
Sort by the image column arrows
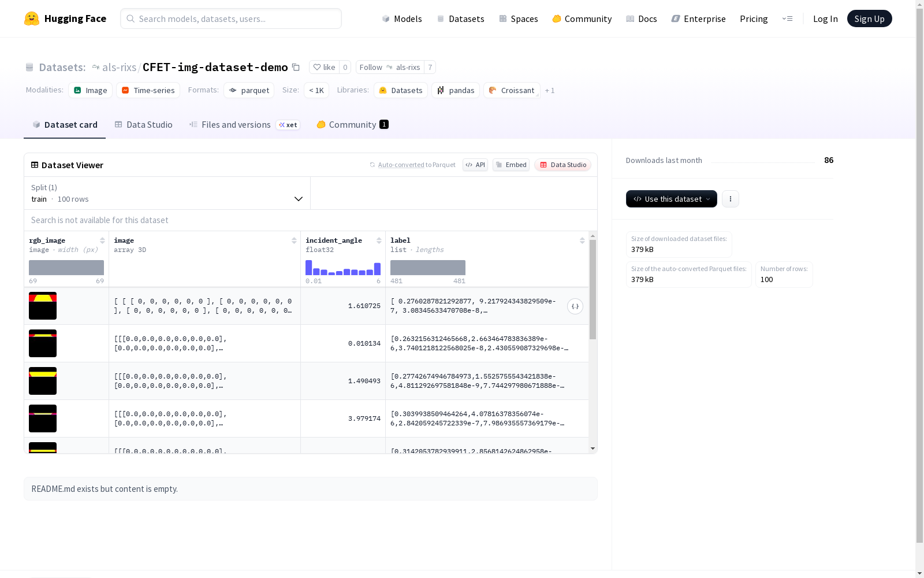point(294,240)
